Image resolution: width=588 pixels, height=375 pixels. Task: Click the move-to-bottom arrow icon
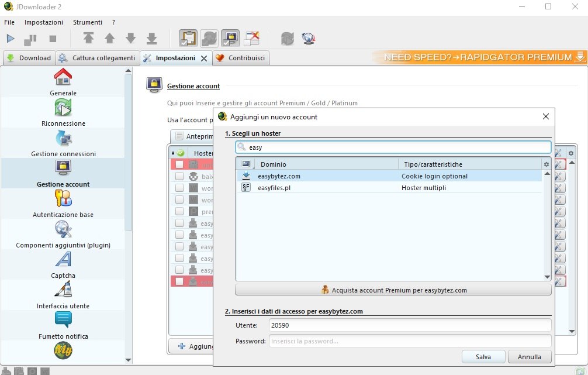tap(151, 39)
